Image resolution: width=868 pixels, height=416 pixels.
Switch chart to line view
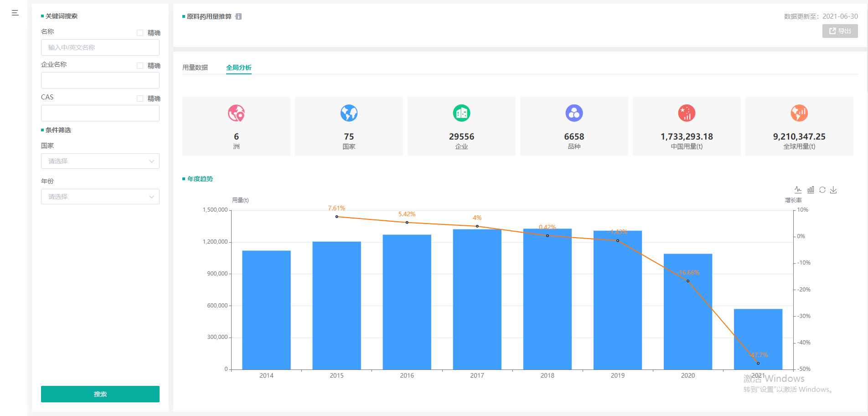[798, 190]
